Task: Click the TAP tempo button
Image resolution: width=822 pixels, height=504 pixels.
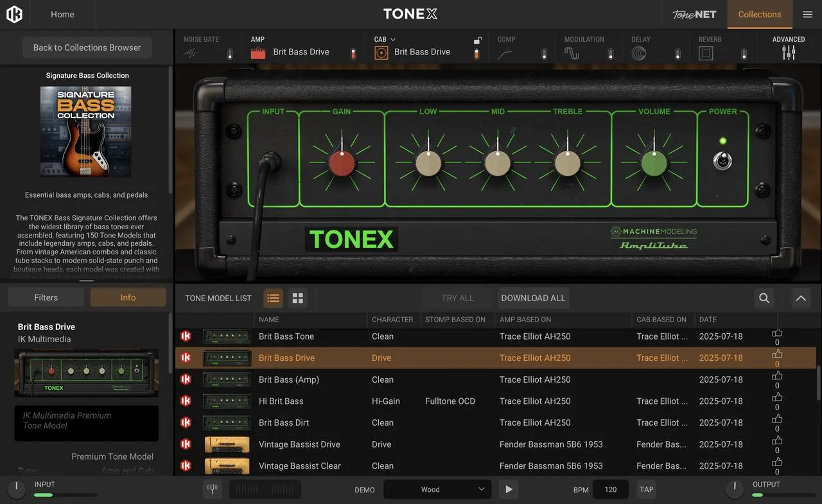Action: click(x=646, y=489)
